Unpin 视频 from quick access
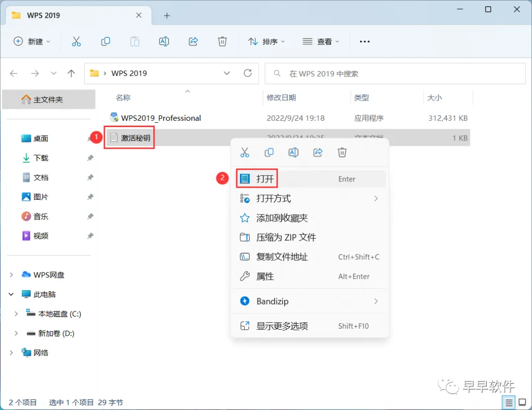This screenshot has height=410, width=532. tap(90, 236)
